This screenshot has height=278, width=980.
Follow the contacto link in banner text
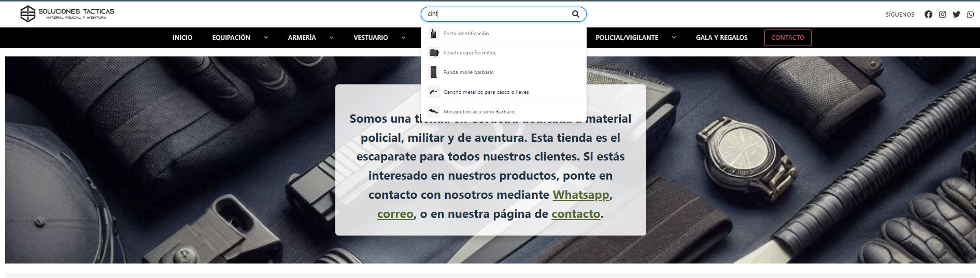pos(576,214)
